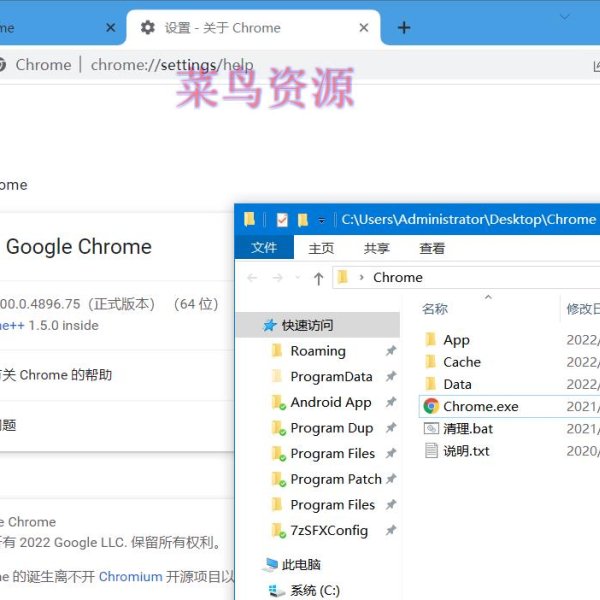Image resolution: width=600 pixels, height=600 pixels.
Task: Click the Data folder icon
Action: (x=431, y=383)
